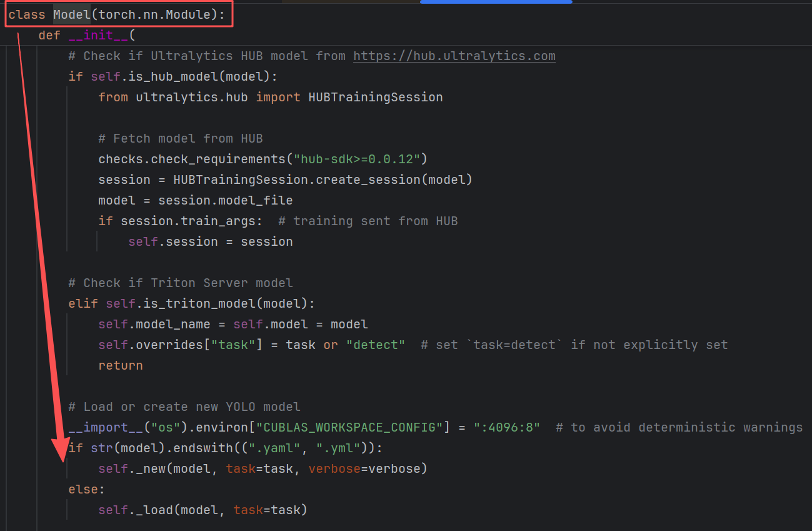812x531 pixels.
Task: Click the "hub-sdk>=0.0.12" string
Action: [357, 159]
